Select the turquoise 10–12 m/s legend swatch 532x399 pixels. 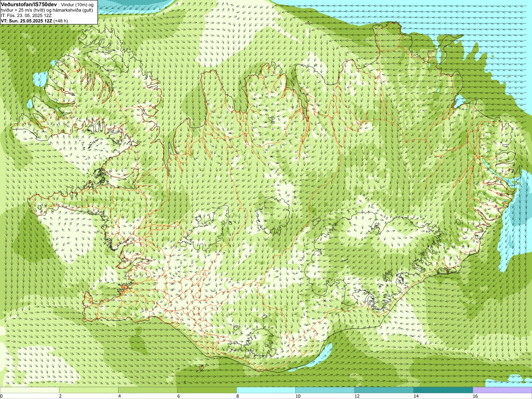click(325, 390)
